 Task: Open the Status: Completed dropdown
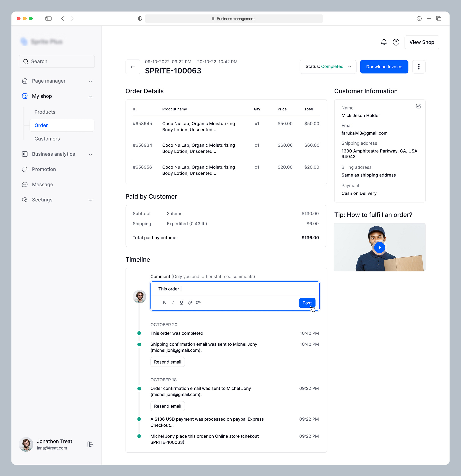coord(328,66)
